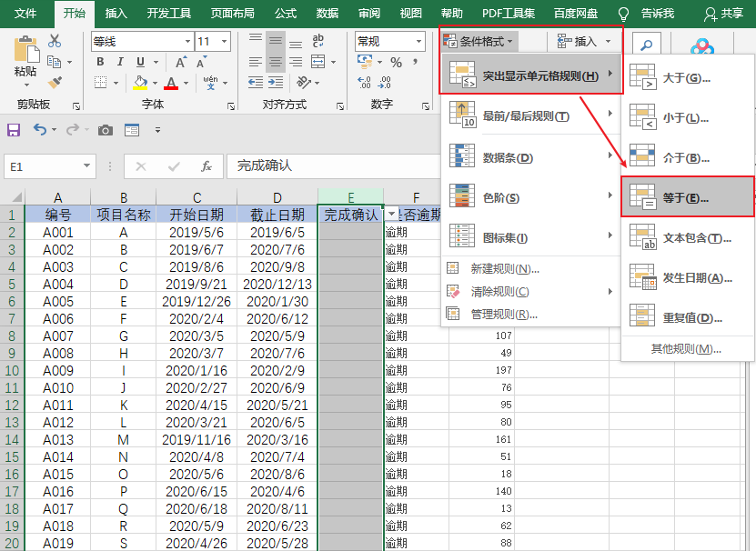The width and height of the screenshot is (756, 551).
Task: Click decrease decimal icon
Action: coord(384,83)
